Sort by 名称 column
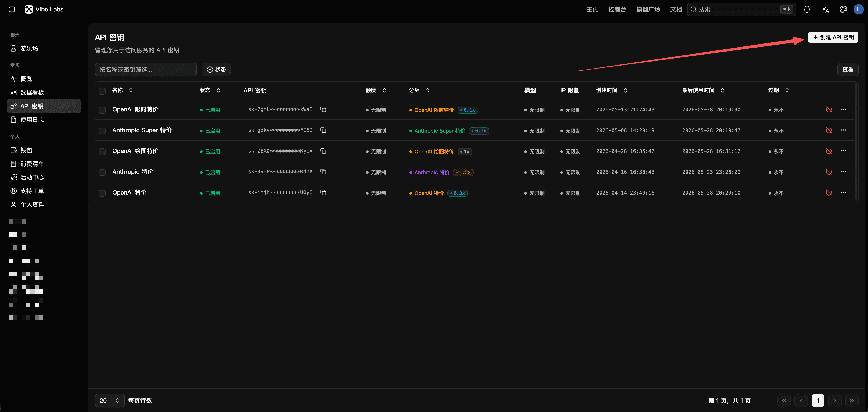 coord(123,90)
